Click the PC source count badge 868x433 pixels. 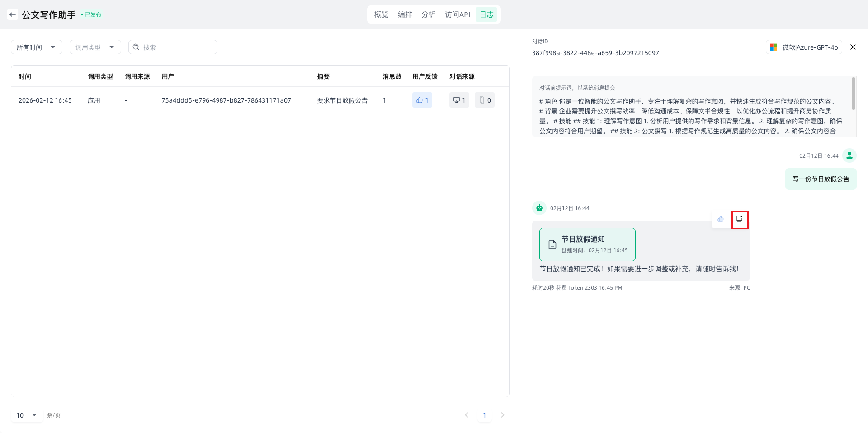459,100
